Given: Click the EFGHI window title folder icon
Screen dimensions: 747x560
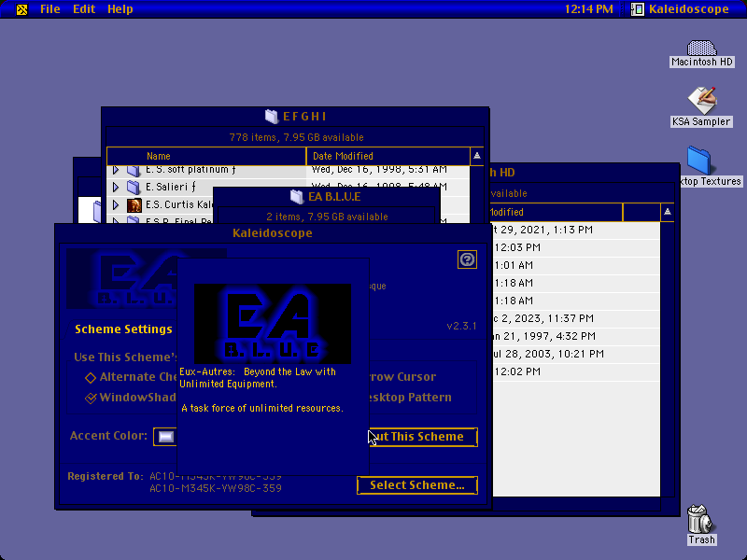Looking at the screenshot, I should 272,117.
